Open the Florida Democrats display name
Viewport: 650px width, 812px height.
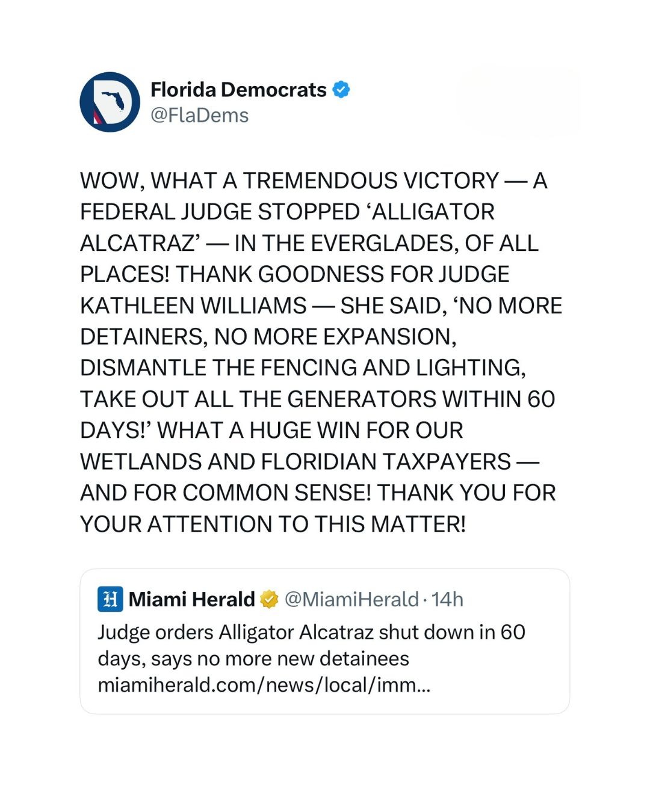[x=238, y=90]
